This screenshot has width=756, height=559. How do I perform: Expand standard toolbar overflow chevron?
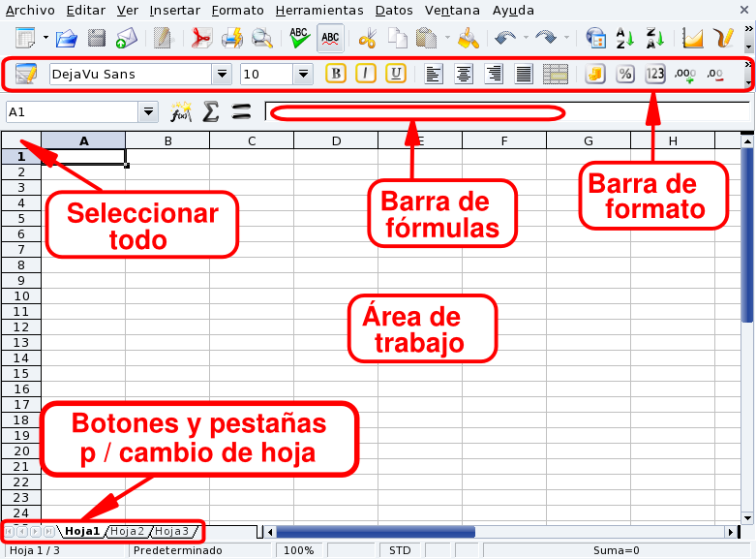[748, 29]
